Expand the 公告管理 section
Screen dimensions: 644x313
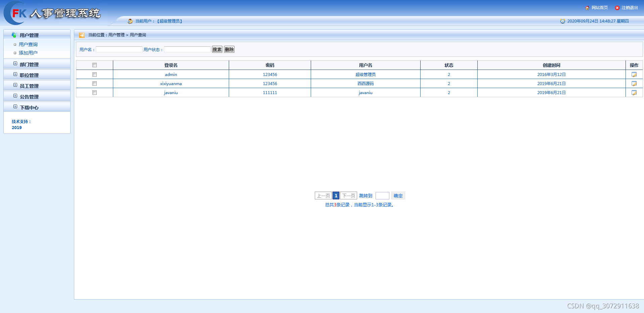(37, 96)
